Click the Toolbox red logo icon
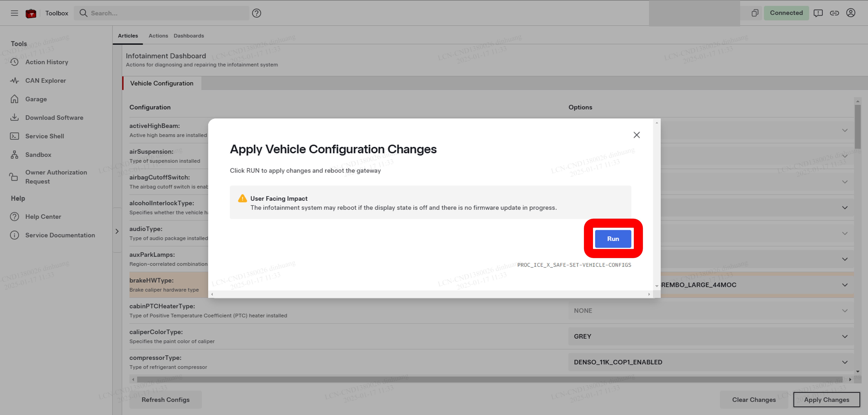 pyautogui.click(x=31, y=13)
